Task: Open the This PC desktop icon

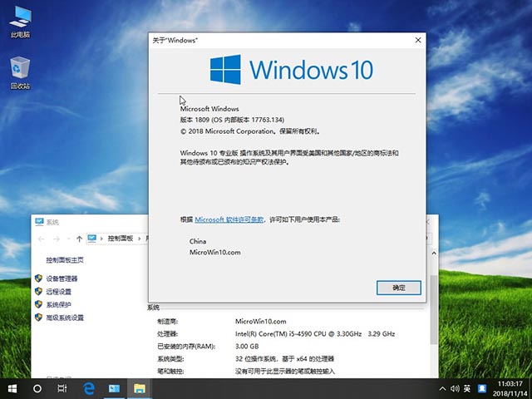Action: 20,21
